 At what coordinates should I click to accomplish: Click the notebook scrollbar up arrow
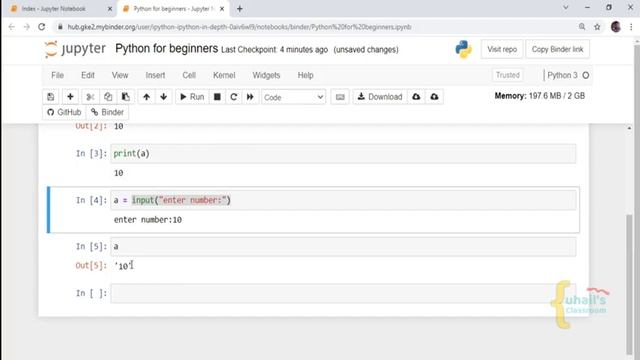point(629,128)
